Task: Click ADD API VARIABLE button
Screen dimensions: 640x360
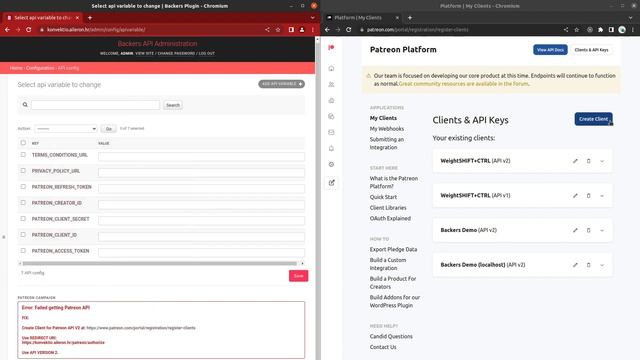Action: pyautogui.click(x=281, y=84)
